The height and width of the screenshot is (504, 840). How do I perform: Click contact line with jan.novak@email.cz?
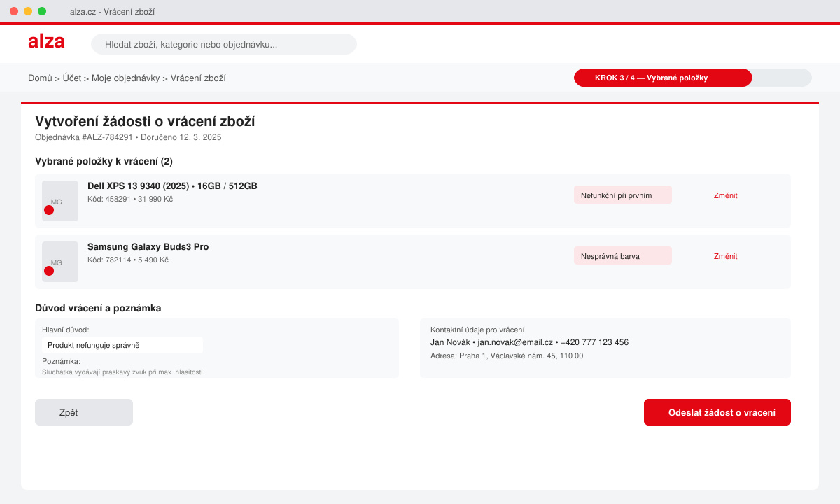529,342
